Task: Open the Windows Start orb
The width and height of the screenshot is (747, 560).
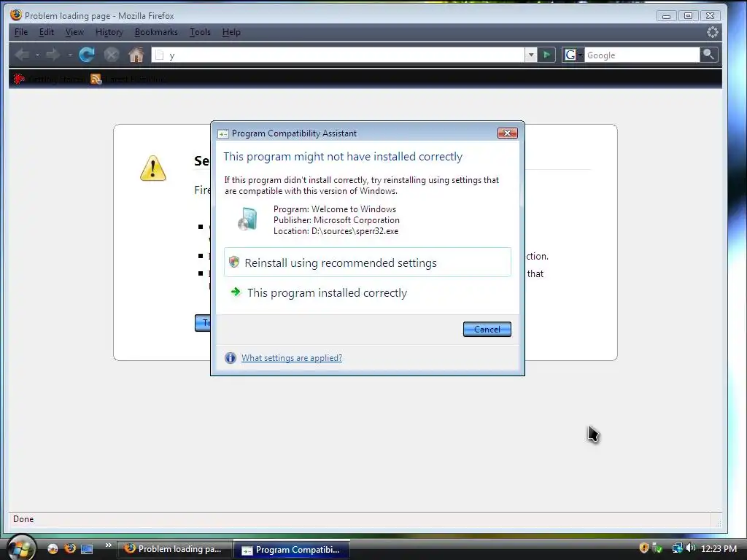Action: [x=21, y=548]
